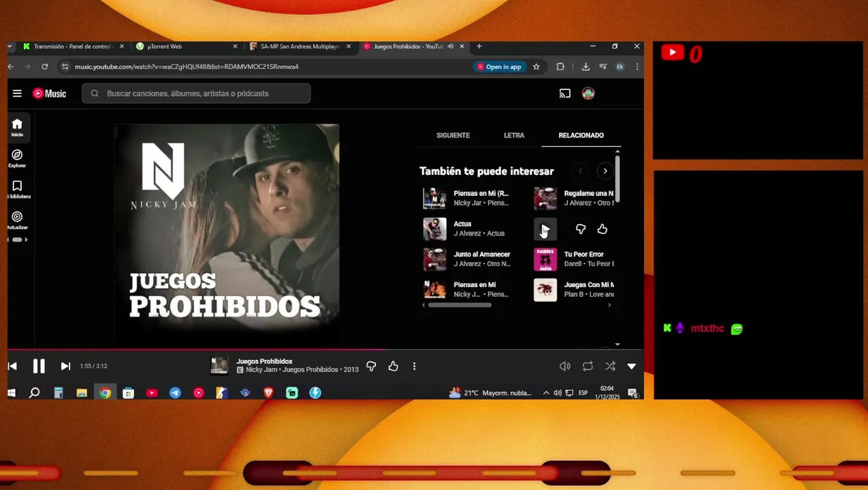Viewport: 868px width, 490px height.
Task: Switch to the LETRA tab
Action: (514, 135)
